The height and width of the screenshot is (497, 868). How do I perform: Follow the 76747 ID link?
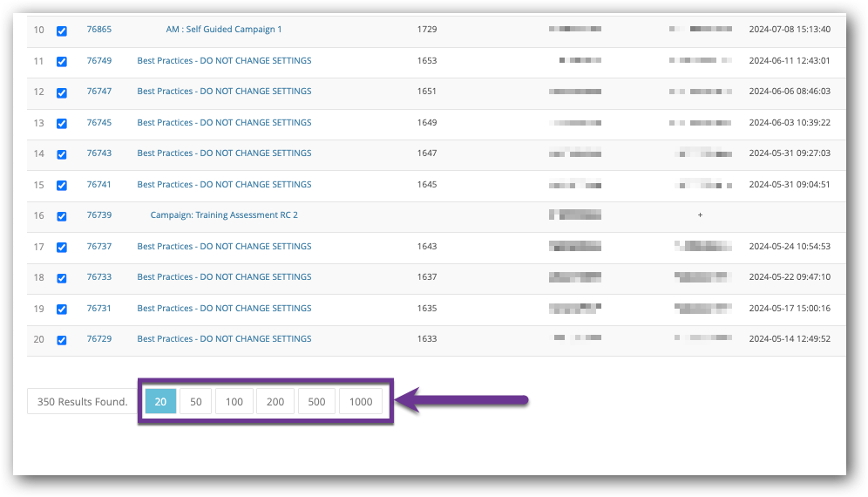tap(99, 91)
